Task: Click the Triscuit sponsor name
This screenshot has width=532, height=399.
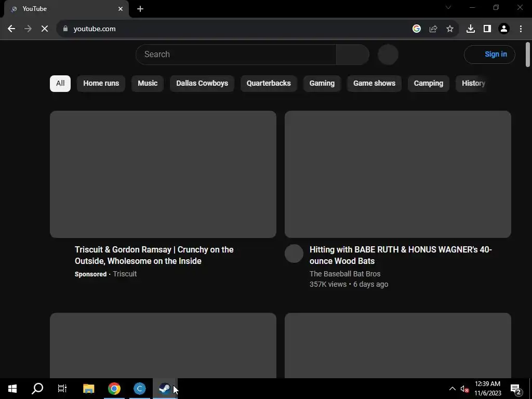Action: [125, 274]
